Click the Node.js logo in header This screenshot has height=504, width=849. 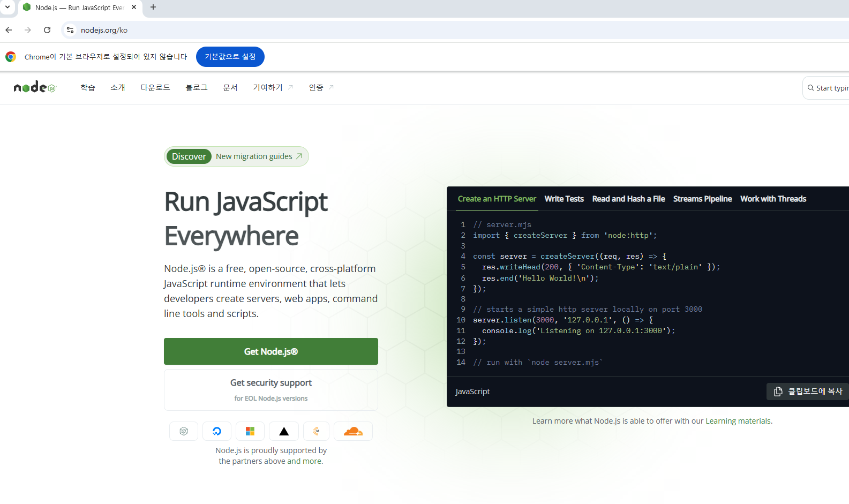(35, 87)
